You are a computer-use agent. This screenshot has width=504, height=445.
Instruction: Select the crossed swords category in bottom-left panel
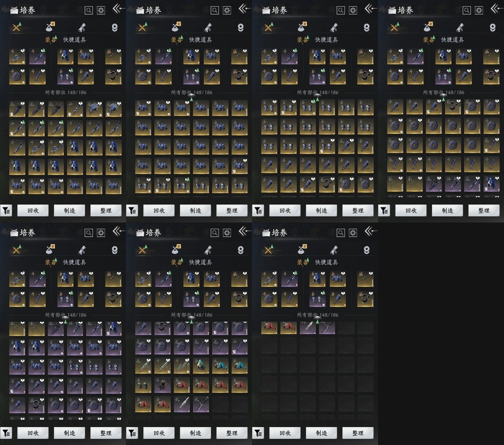point(16,250)
